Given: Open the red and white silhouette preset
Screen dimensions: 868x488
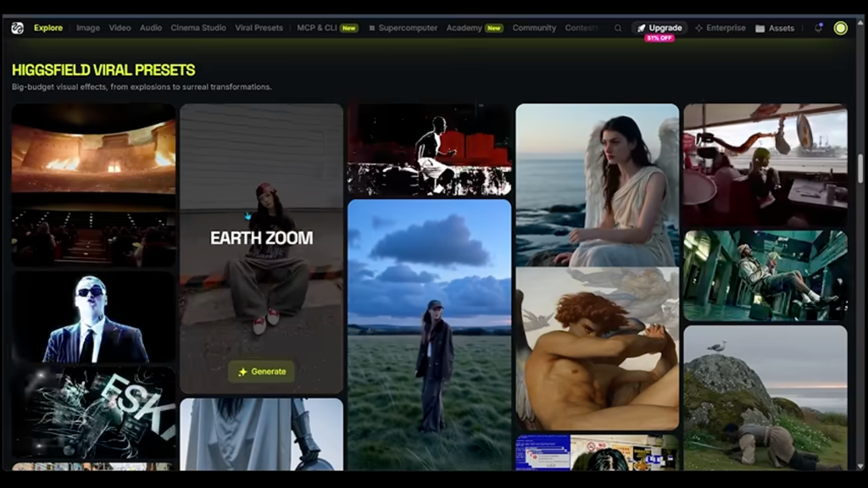Looking at the screenshot, I should (x=430, y=149).
